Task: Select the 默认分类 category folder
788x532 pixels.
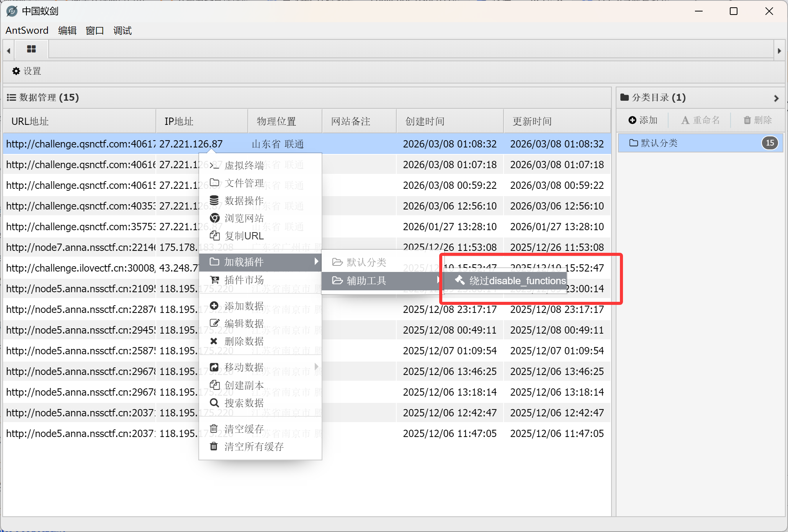Action: coord(659,143)
